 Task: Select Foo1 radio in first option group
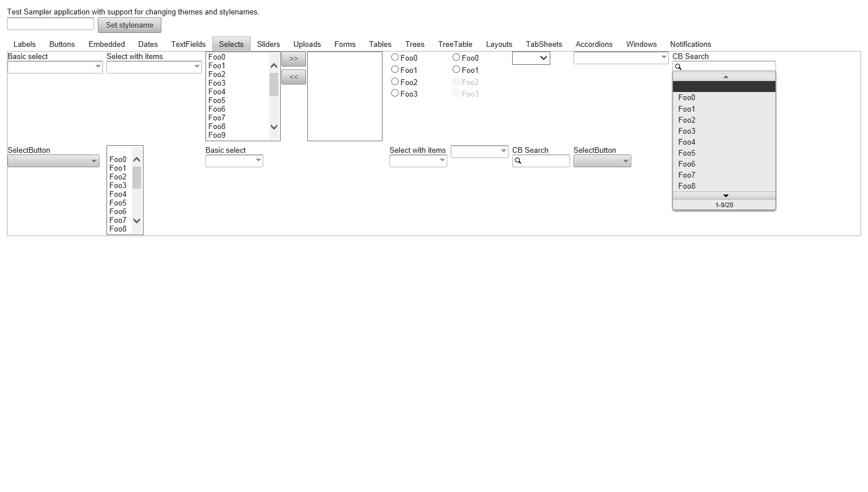click(x=395, y=69)
